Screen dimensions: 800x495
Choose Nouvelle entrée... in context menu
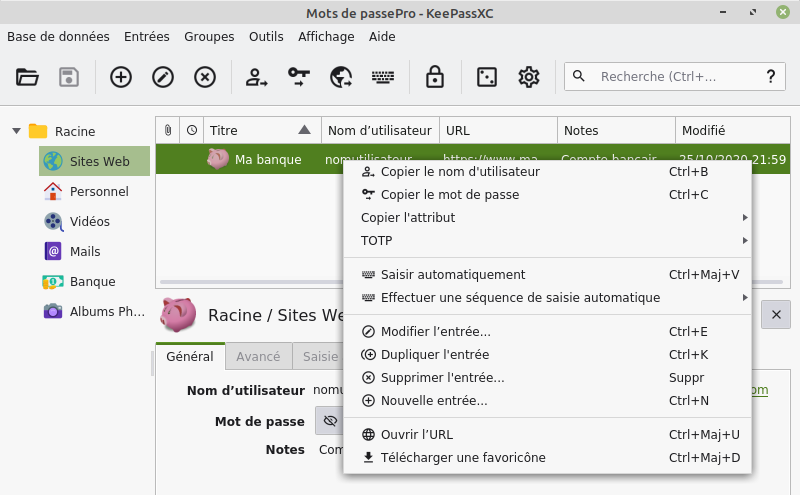(547, 401)
